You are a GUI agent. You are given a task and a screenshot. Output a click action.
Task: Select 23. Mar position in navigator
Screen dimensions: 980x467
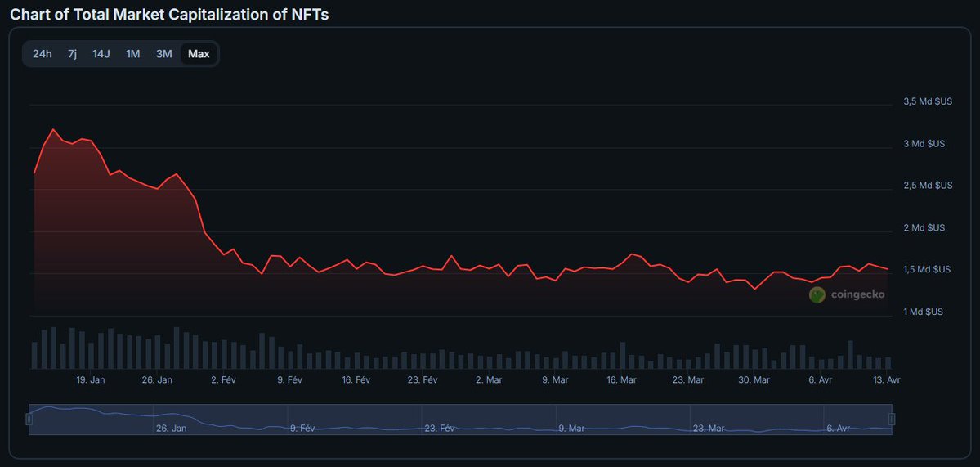[708, 428]
